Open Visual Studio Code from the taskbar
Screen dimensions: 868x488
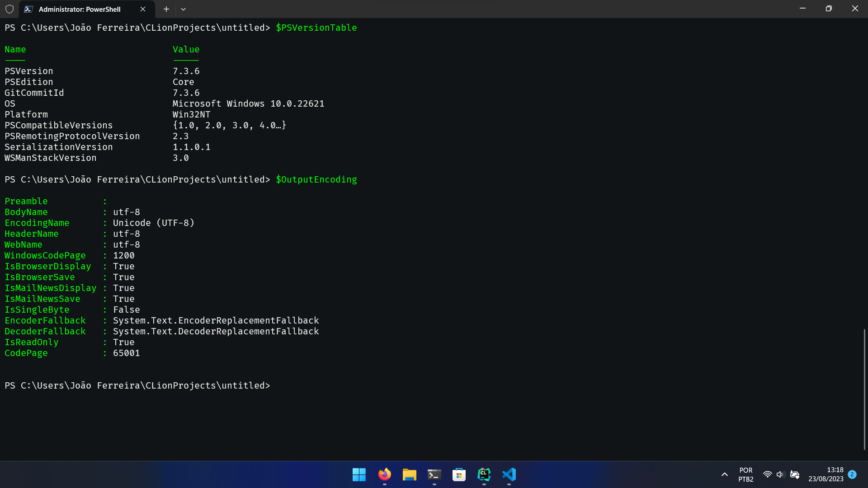[x=509, y=474]
